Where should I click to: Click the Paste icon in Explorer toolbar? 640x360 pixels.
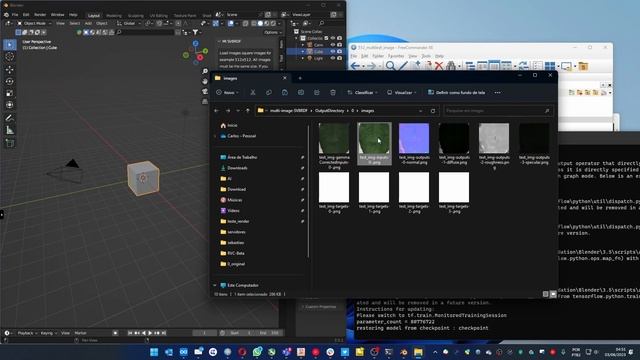coord(284,93)
